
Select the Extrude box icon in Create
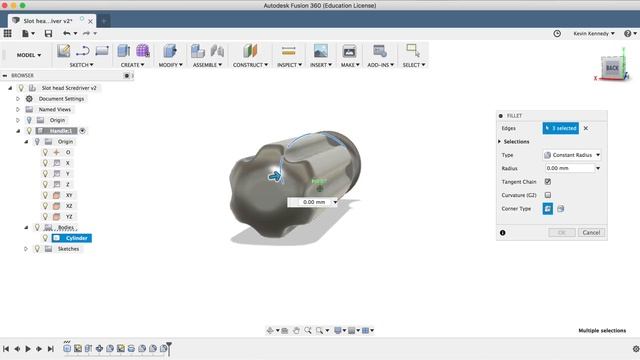pos(124,51)
